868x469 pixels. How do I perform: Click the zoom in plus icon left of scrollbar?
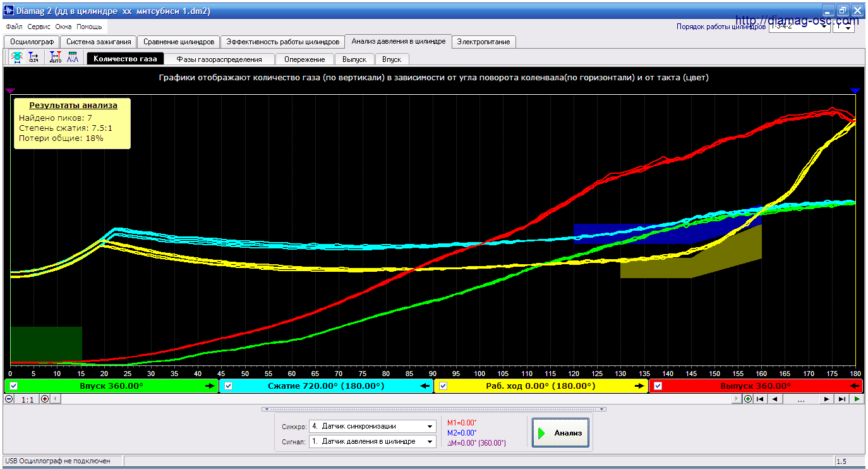pos(44,399)
